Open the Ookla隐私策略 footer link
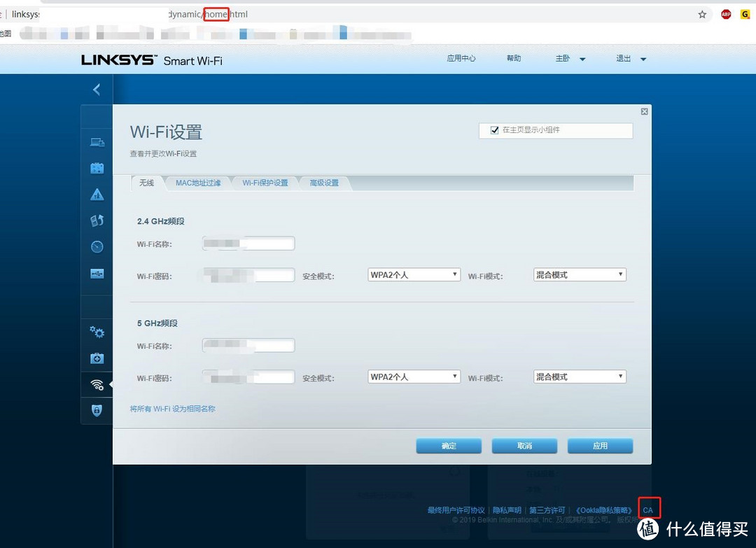The width and height of the screenshot is (756, 548). click(603, 510)
